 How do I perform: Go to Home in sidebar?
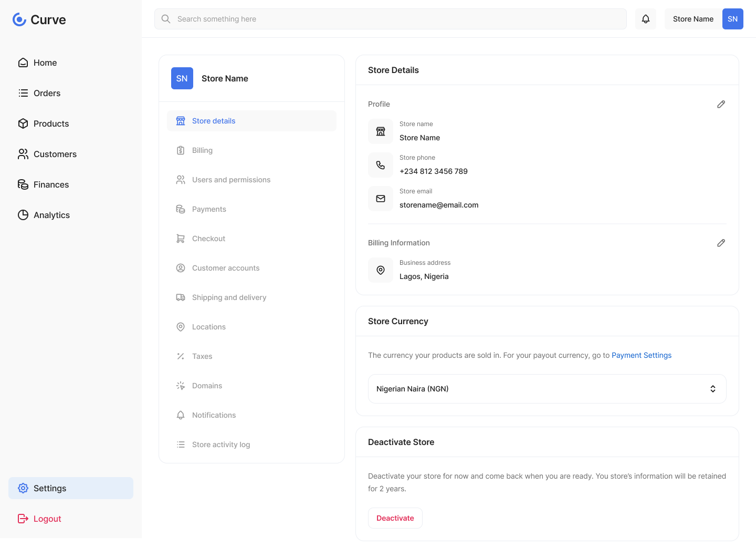click(71, 63)
